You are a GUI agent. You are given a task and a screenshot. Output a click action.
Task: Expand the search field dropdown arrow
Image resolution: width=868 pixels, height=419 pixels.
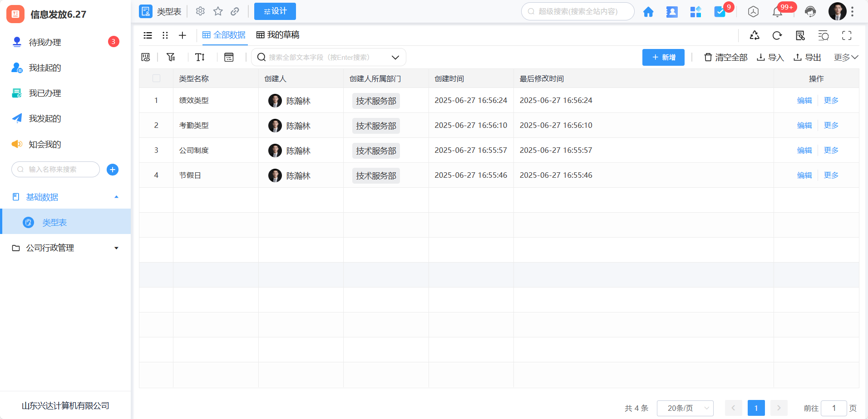(x=395, y=57)
